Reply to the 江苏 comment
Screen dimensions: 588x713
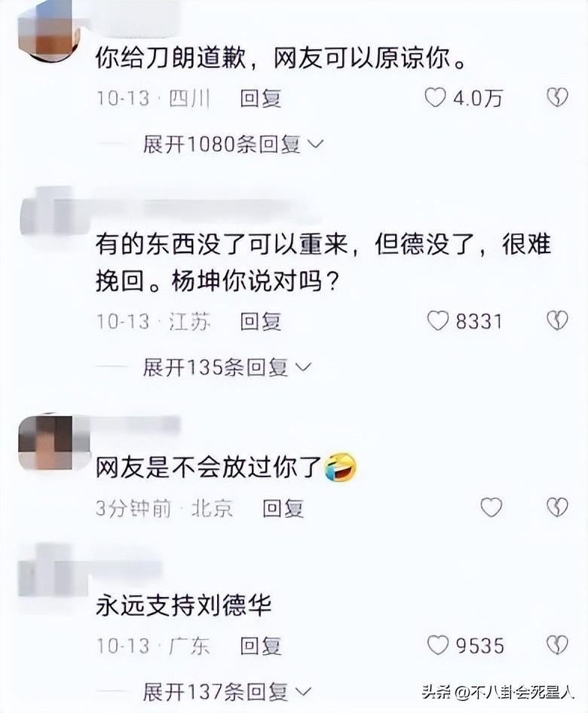(261, 322)
